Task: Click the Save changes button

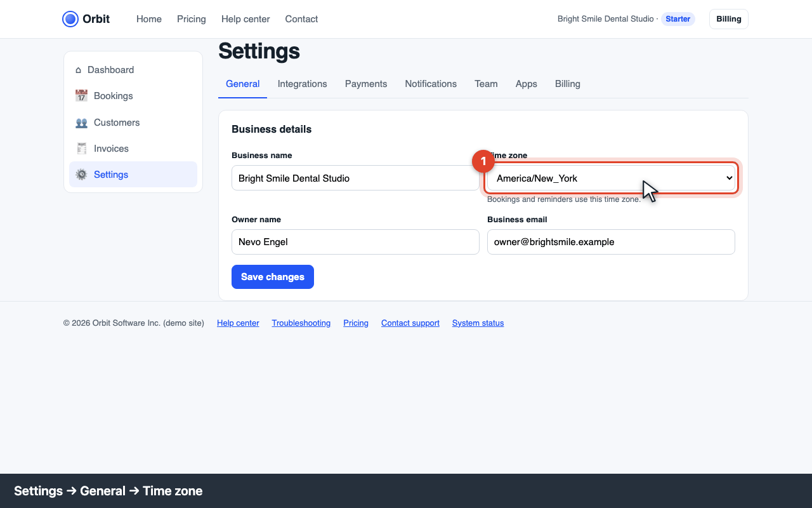Action: [x=273, y=277]
